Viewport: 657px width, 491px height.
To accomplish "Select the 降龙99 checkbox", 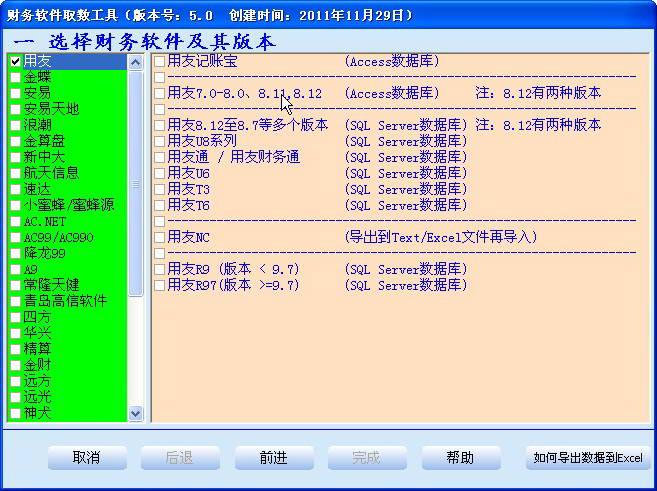I will coord(16,253).
